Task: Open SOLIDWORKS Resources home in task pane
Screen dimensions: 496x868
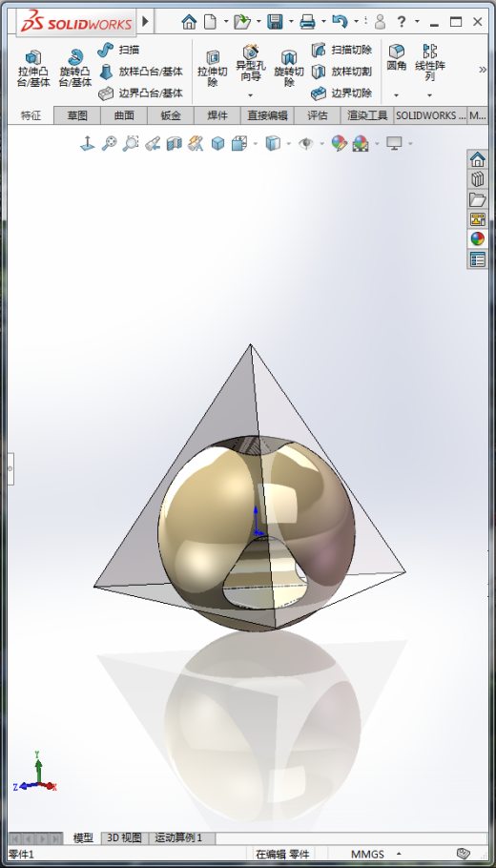Action: (x=477, y=160)
